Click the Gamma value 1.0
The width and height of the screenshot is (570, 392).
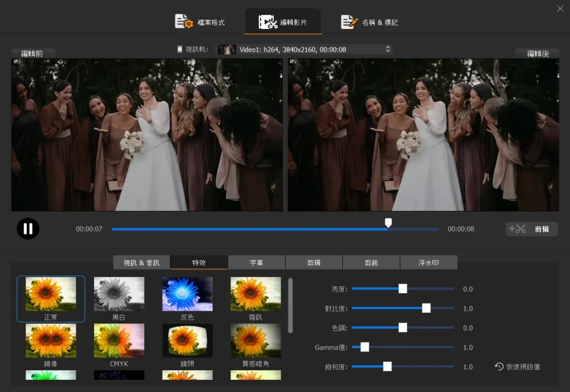[468, 347]
